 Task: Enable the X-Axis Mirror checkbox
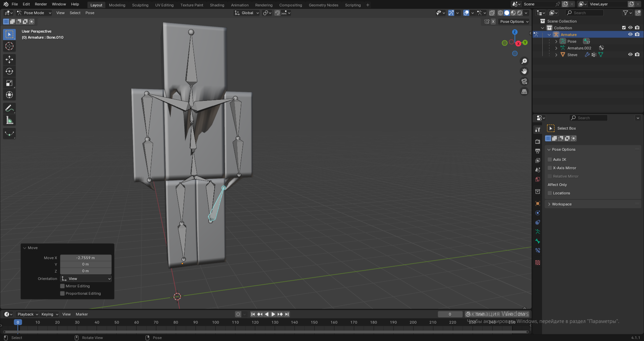[x=550, y=168]
